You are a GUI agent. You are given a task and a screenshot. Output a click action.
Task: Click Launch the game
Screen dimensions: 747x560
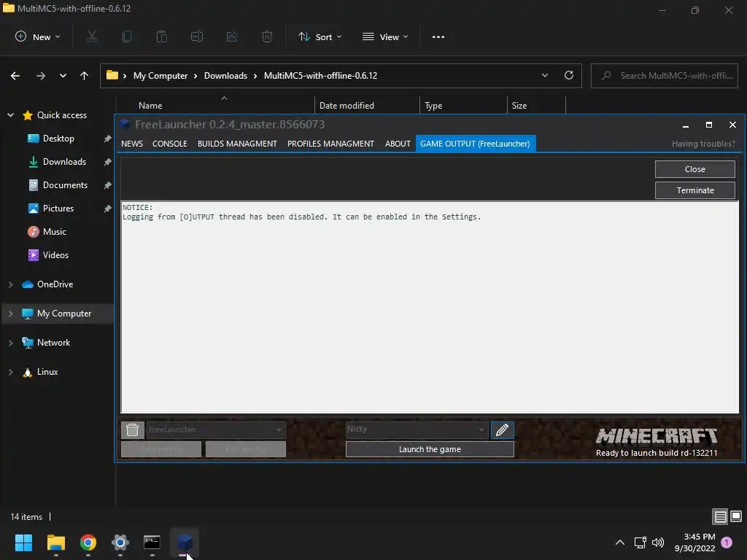(x=430, y=449)
